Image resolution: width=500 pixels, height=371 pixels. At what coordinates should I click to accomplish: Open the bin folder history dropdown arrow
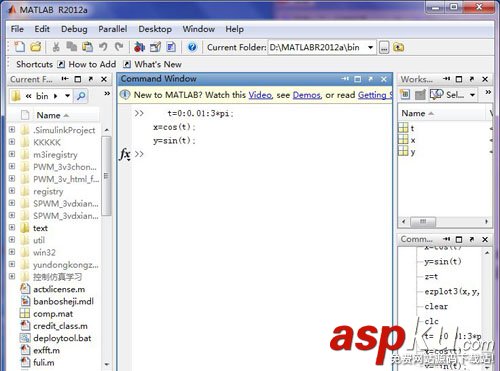[x=67, y=96]
